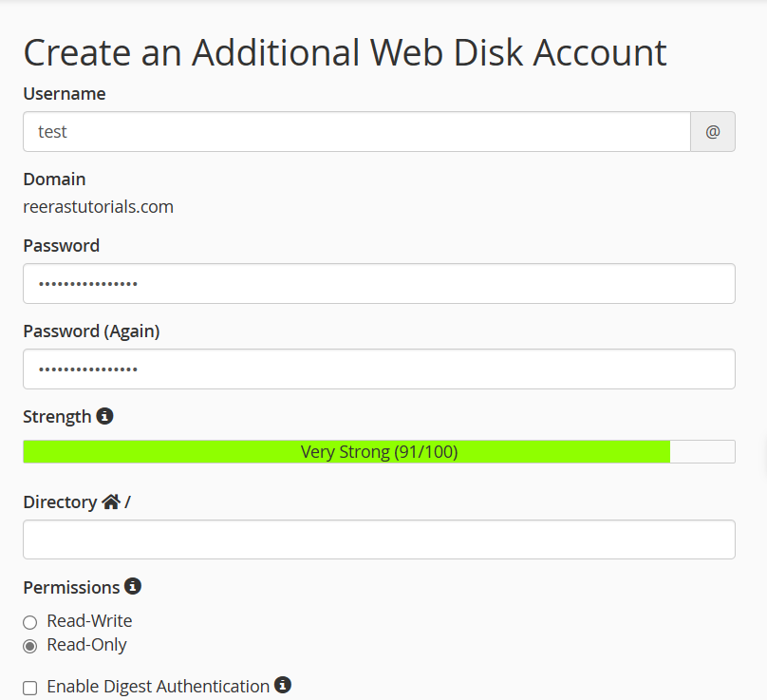
Task: Click into the Password input field
Action: 379,284
